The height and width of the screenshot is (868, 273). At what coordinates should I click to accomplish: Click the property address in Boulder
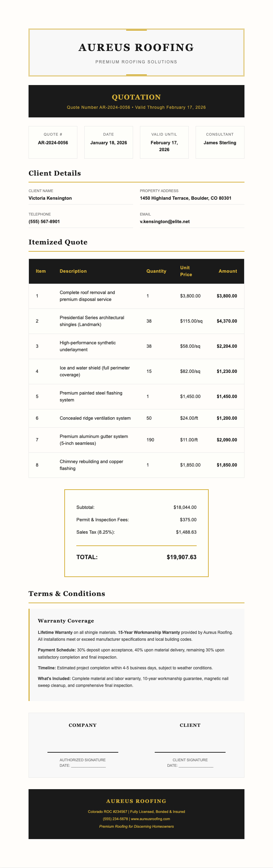(x=185, y=198)
